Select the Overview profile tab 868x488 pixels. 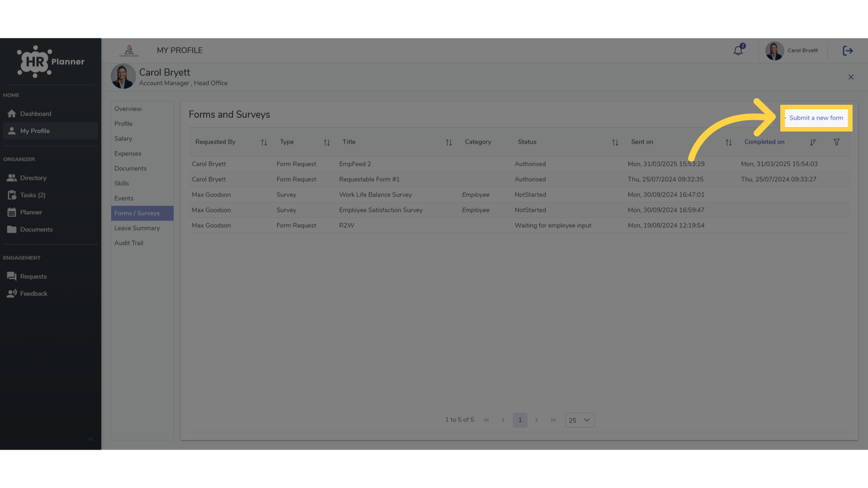[x=142, y=109]
